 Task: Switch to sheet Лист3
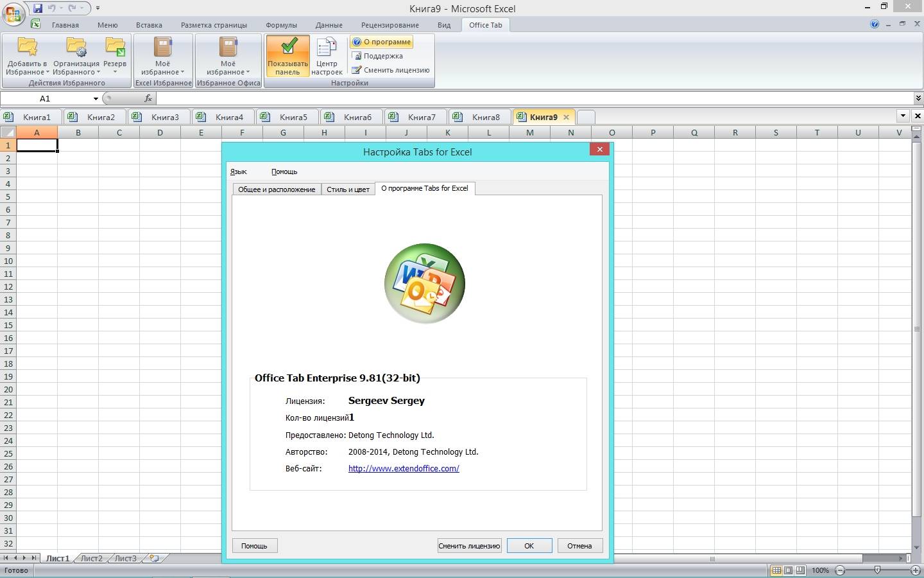click(x=126, y=559)
